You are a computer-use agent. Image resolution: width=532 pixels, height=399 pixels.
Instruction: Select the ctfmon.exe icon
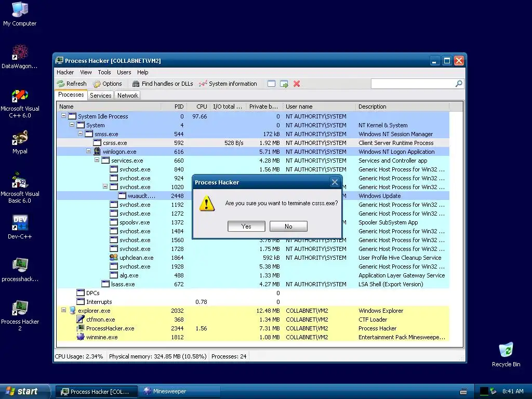point(81,320)
